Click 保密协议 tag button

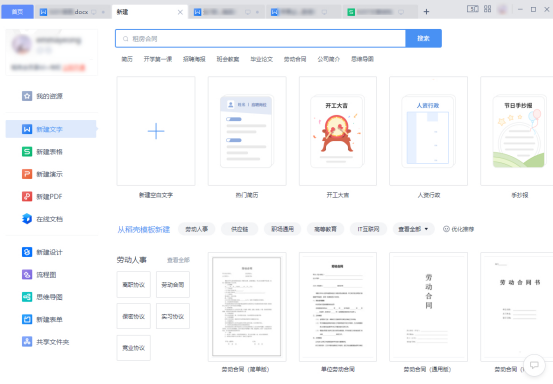pyautogui.click(x=134, y=316)
